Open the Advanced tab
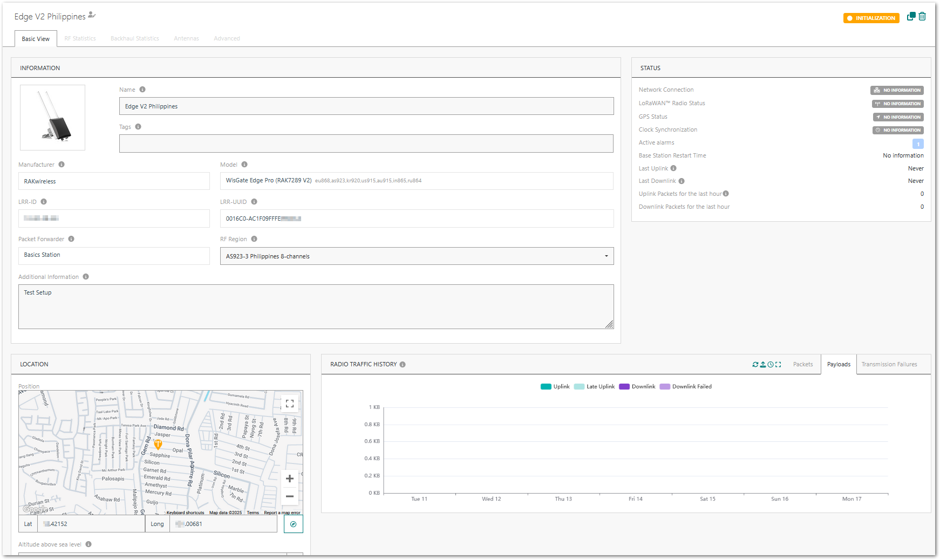Viewport: 940px width, 560px height. [x=227, y=39]
